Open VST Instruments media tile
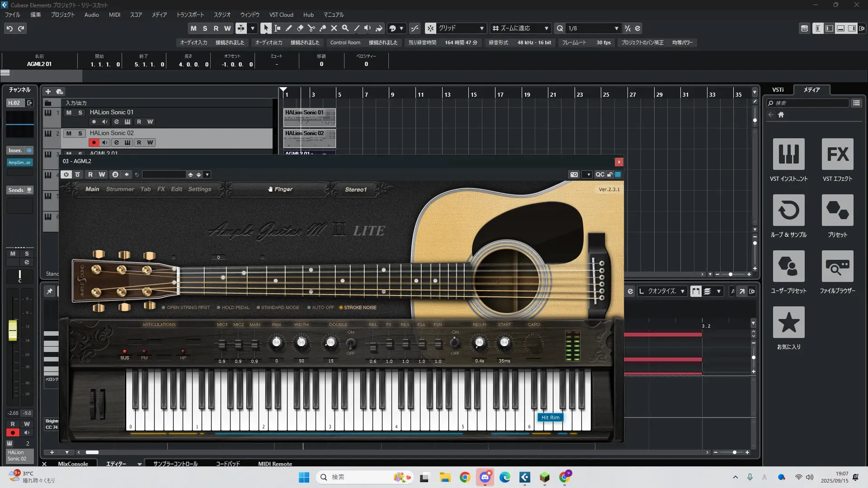This screenshot has width=868, height=488. (x=788, y=154)
